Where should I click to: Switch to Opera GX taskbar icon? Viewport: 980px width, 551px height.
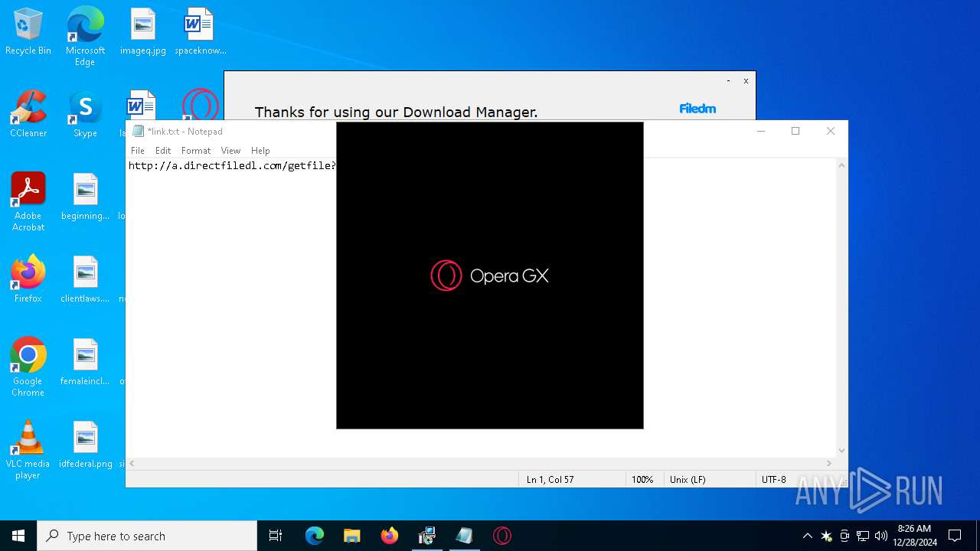pos(501,536)
